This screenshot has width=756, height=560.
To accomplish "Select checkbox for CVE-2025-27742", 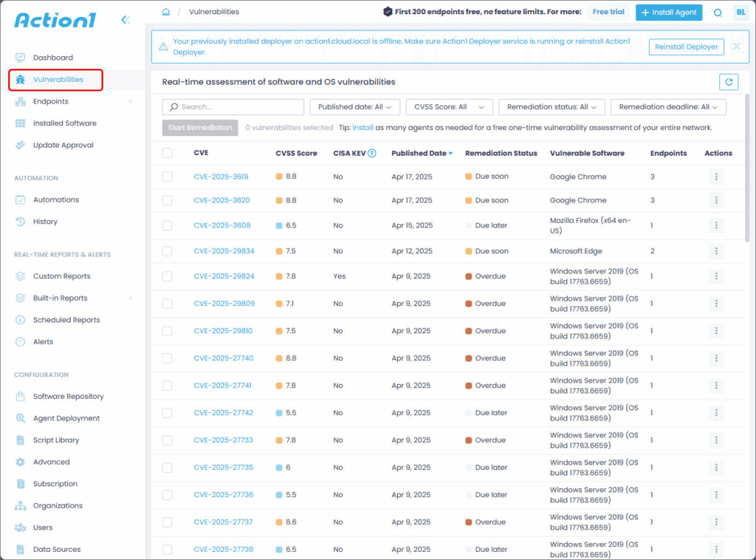I will 168,413.
